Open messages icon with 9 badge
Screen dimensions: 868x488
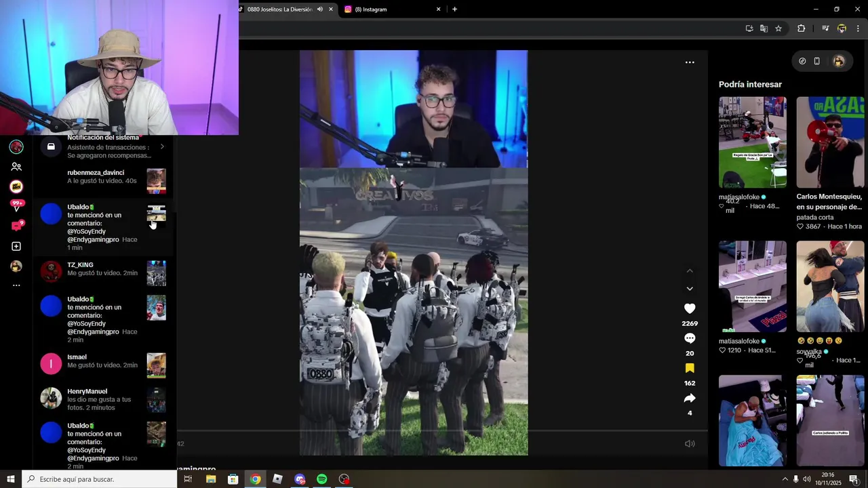click(16, 226)
